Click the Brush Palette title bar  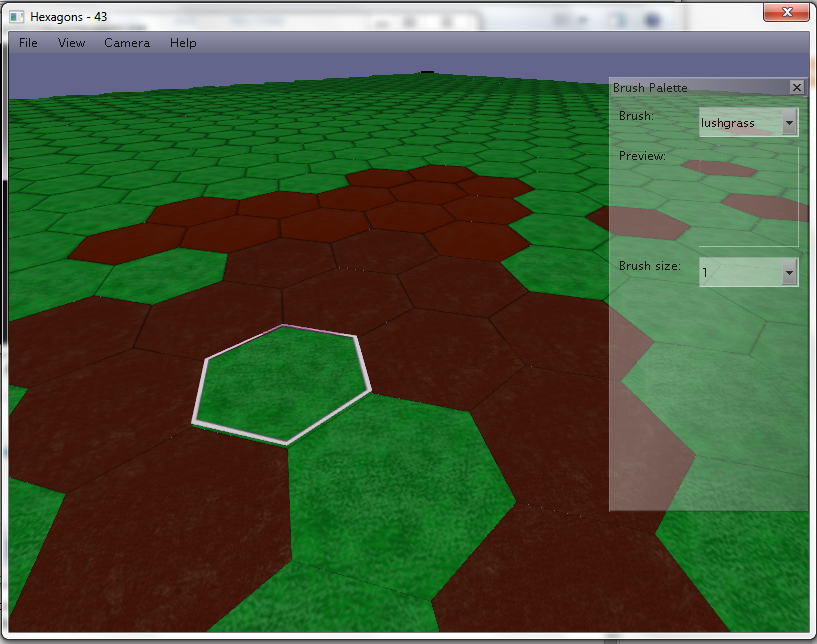click(x=701, y=88)
